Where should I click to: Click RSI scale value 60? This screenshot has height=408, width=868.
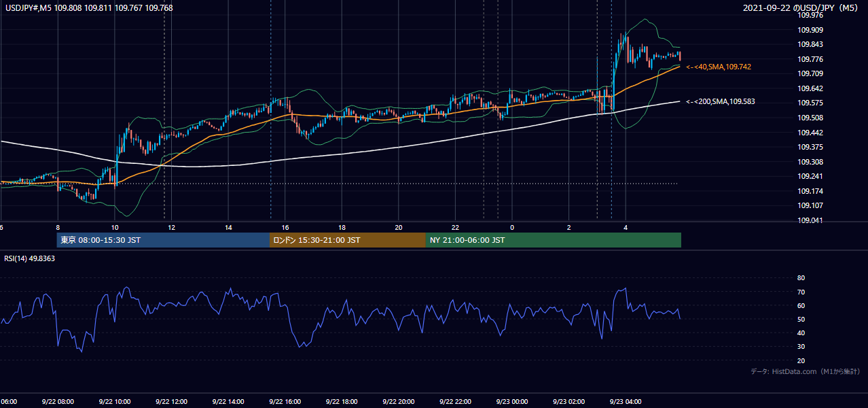pyautogui.click(x=801, y=305)
